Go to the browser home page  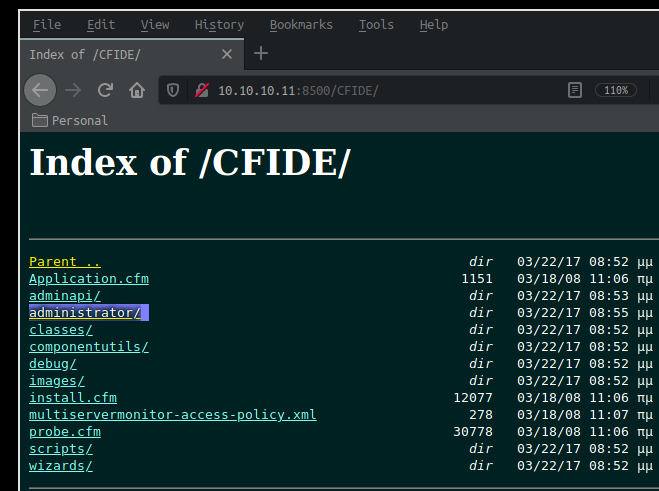click(x=137, y=90)
